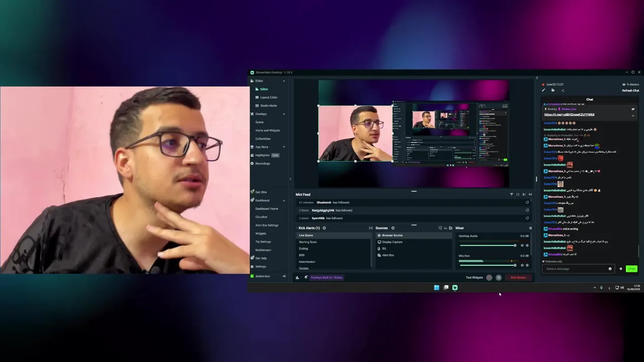Add a new source
Image resolution: width=644 pixels, height=362 pixels.
(393, 228)
